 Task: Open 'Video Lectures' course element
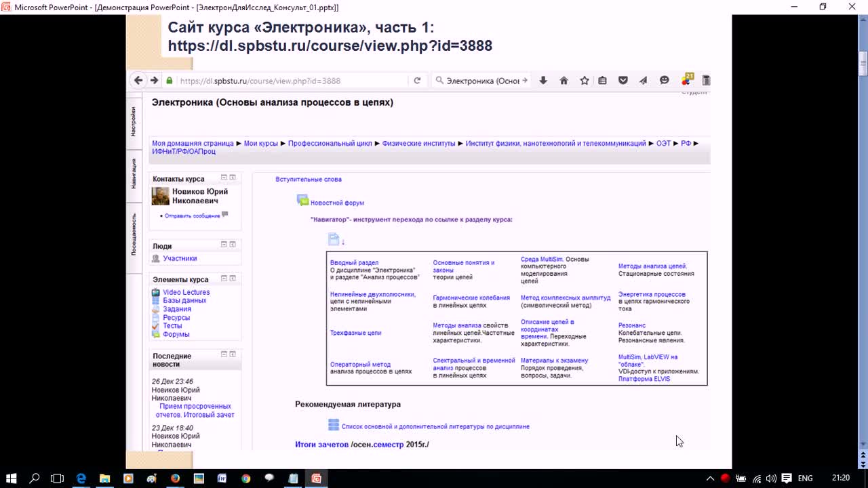click(x=186, y=292)
